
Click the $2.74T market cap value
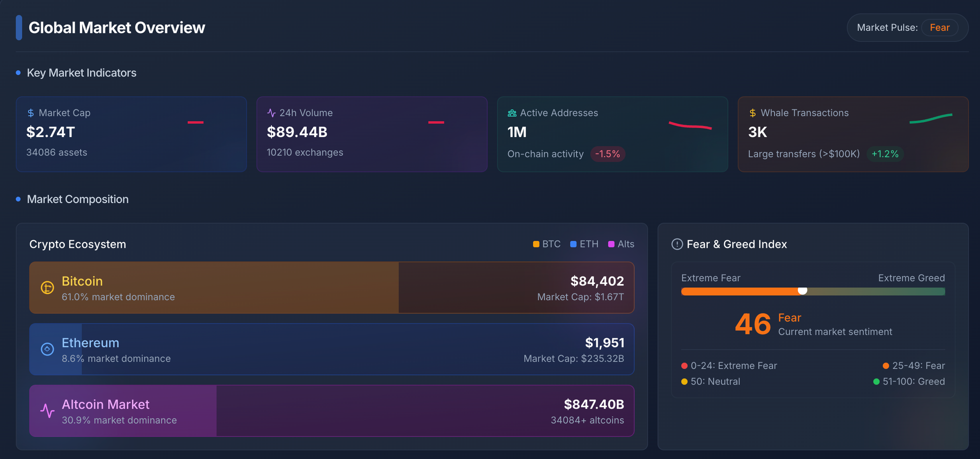coord(50,132)
